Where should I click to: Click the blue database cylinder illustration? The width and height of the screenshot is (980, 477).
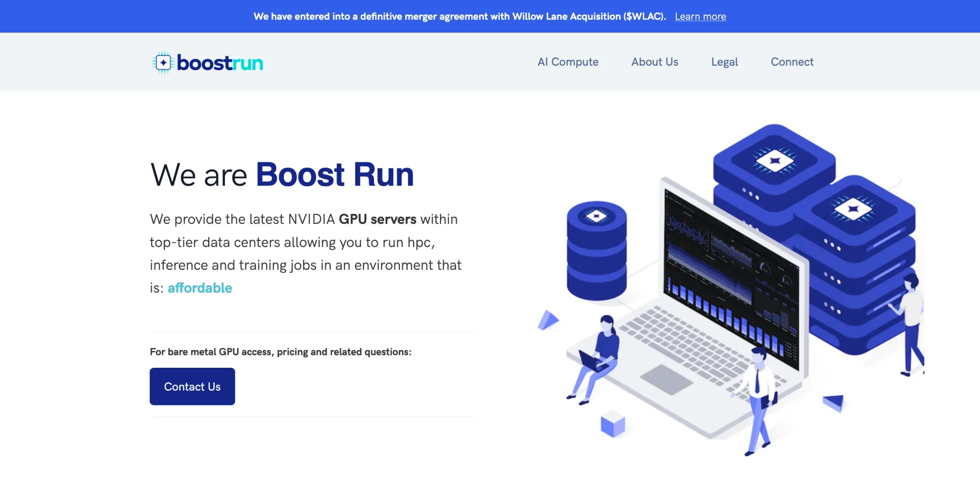[596, 250]
